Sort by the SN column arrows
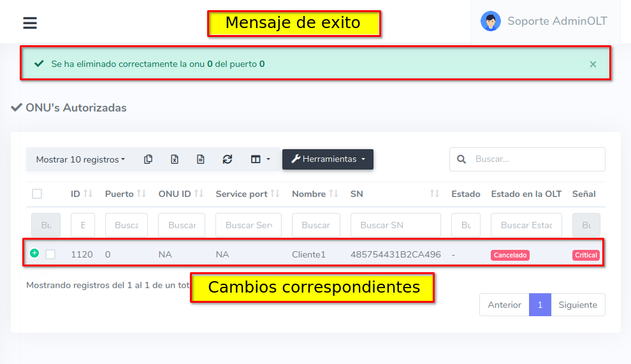 point(434,194)
